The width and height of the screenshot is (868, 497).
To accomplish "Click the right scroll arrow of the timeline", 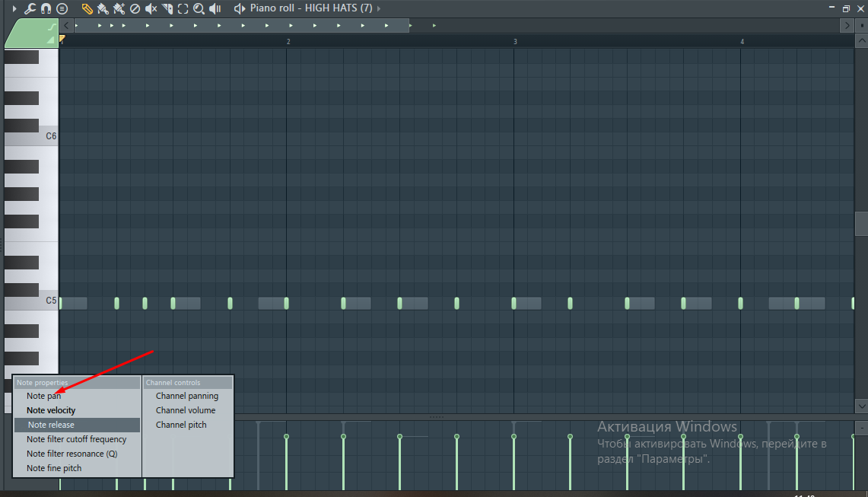I will click(x=847, y=25).
